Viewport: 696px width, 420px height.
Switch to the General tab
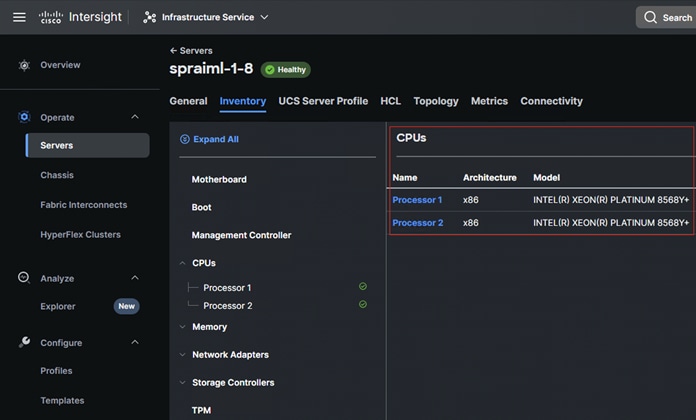point(188,101)
